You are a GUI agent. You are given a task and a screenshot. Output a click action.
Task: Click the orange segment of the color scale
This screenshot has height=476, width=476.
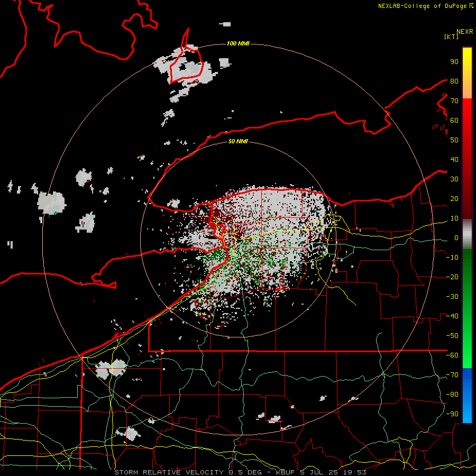pos(467,89)
